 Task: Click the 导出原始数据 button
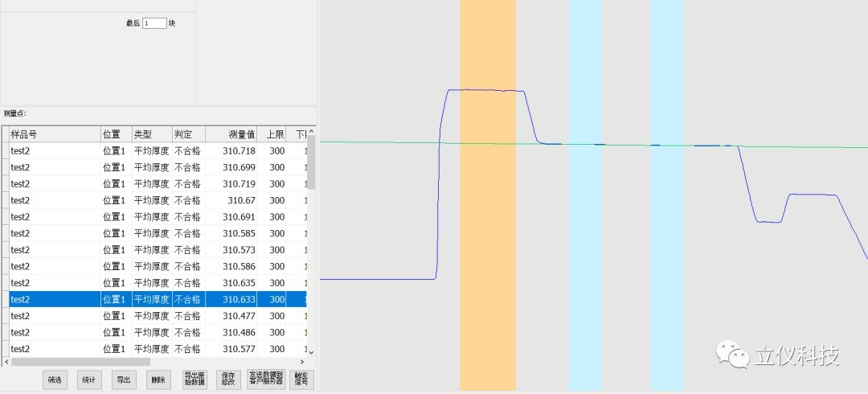[x=195, y=380]
